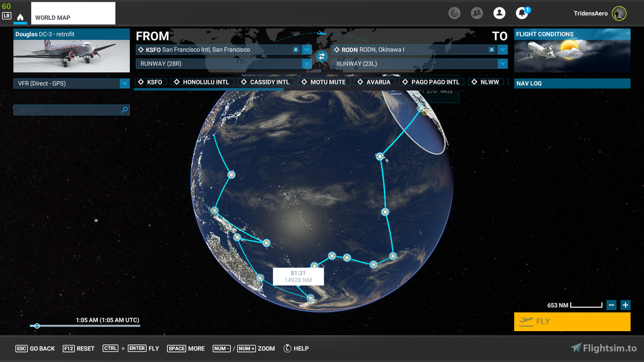Adjust the time of day slider handle

(x=37, y=326)
